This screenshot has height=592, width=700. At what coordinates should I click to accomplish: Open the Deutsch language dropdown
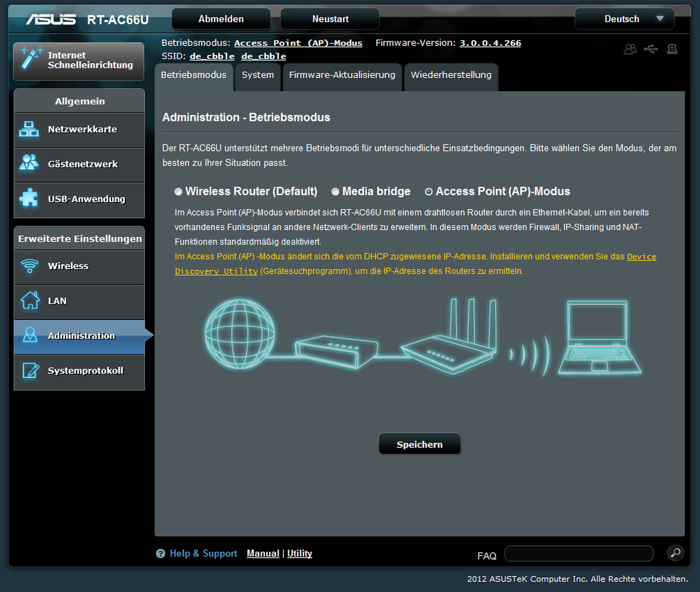(x=624, y=19)
